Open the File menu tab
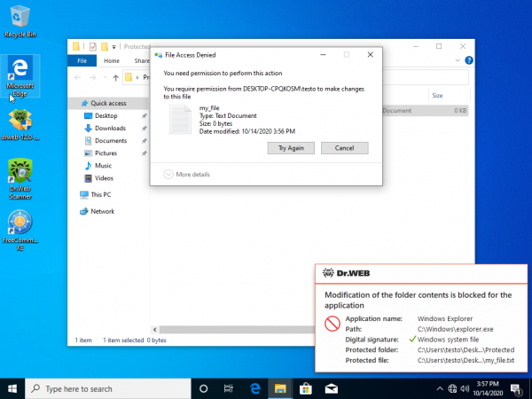 click(x=82, y=61)
